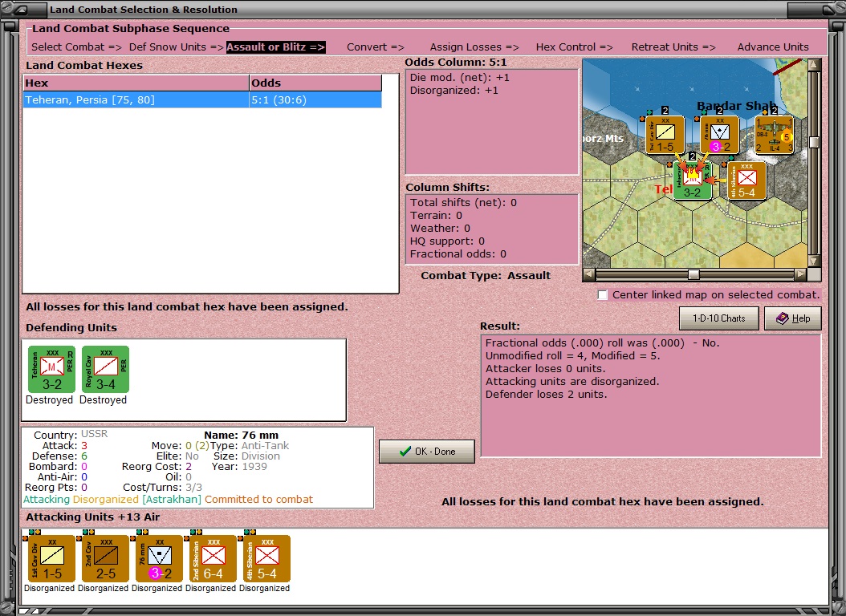Select the destroyed Teheran 3-2 defender

[52, 369]
